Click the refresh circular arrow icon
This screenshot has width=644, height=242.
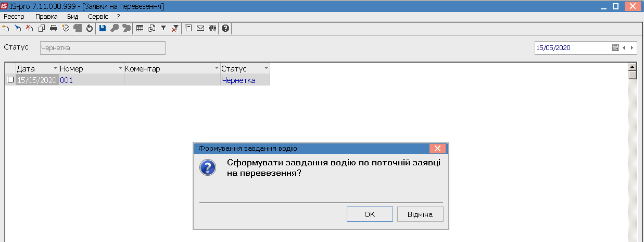tap(89, 28)
